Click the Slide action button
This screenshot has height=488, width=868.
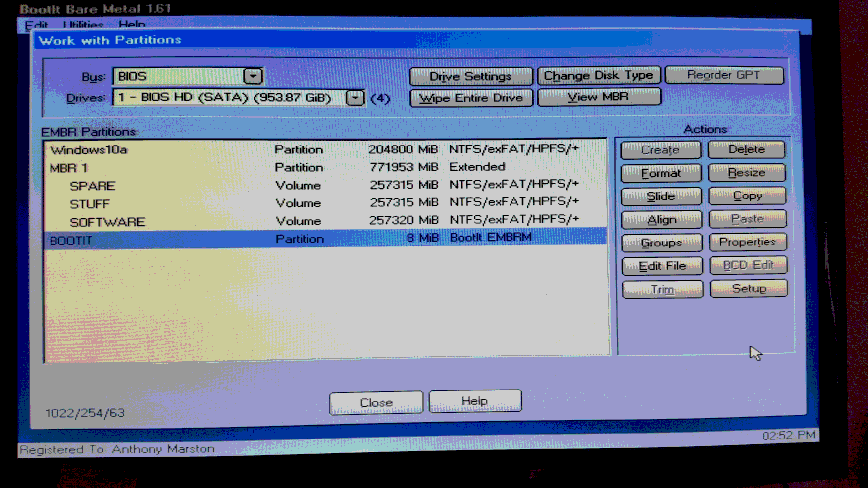(662, 196)
